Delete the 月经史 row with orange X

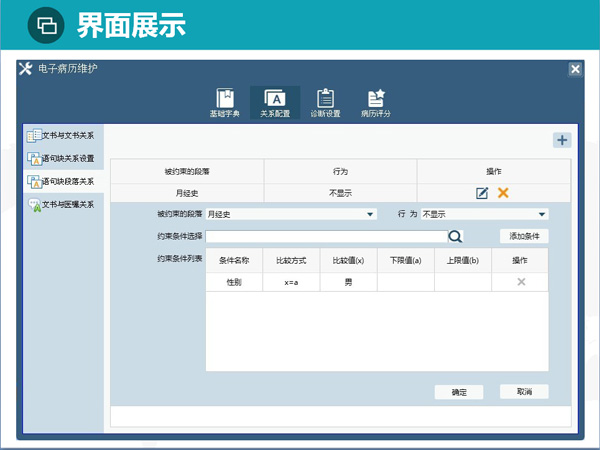[503, 193]
